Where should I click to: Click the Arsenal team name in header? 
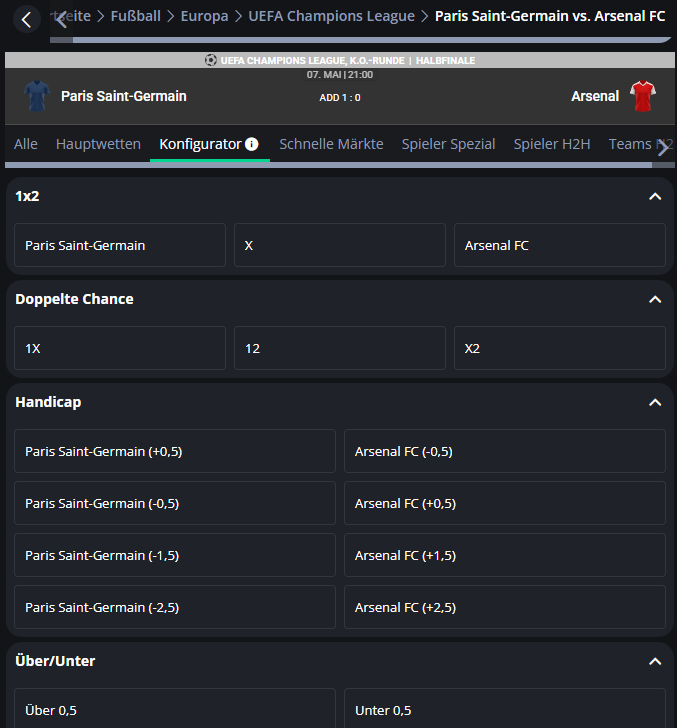(x=595, y=96)
